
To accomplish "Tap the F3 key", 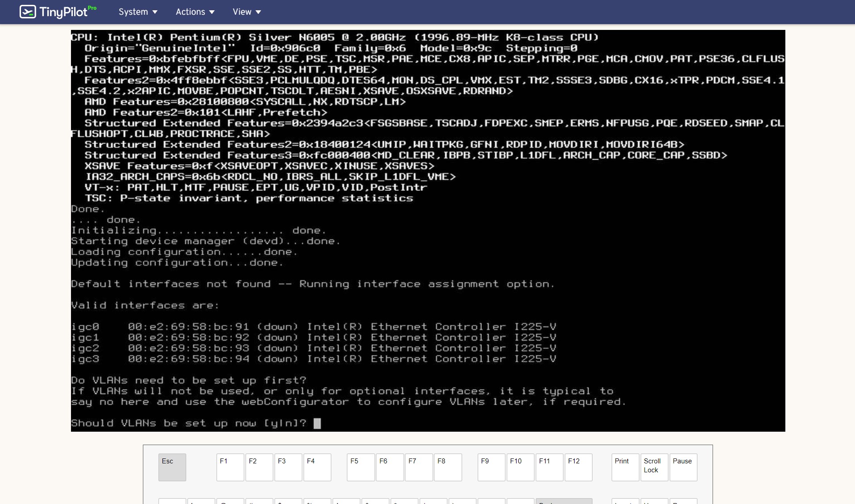I will click(288, 467).
